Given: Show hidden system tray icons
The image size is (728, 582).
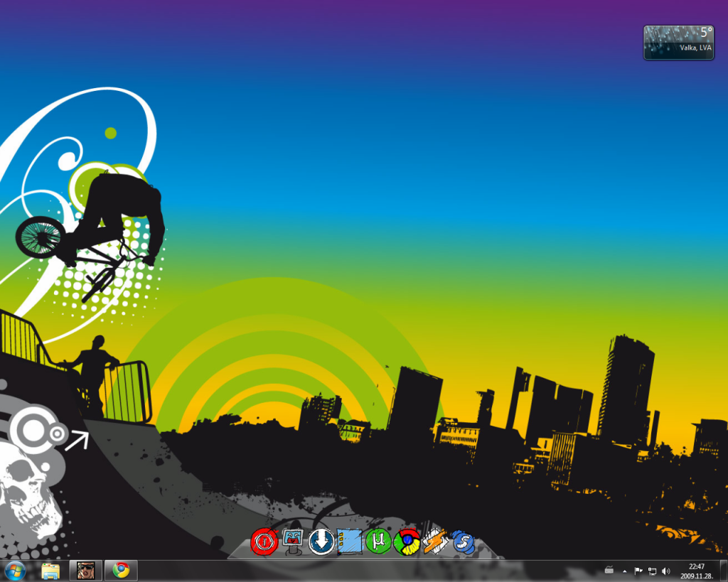Looking at the screenshot, I should (x=625, y=571).
